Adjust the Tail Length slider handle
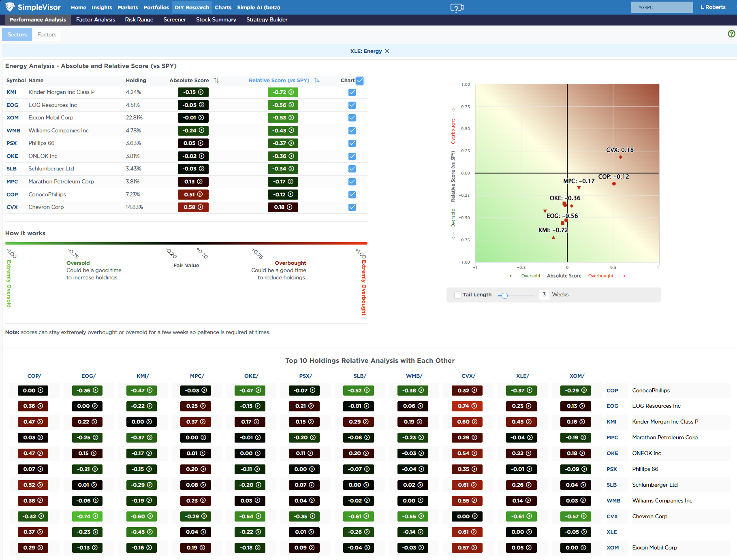The height and width of the screenshot is (560, 737). tap(504, 296)
